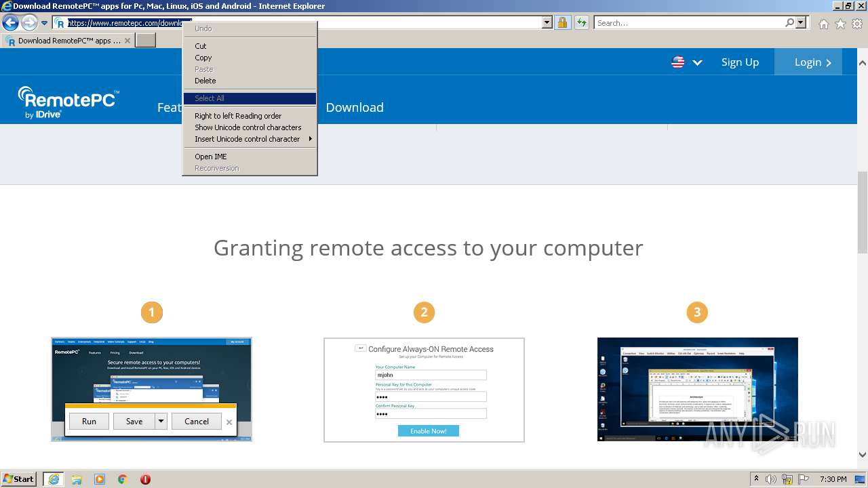Click the 7:30 PM clock
The width and height of the screenshot is (868, 488).
coord(833,479)
